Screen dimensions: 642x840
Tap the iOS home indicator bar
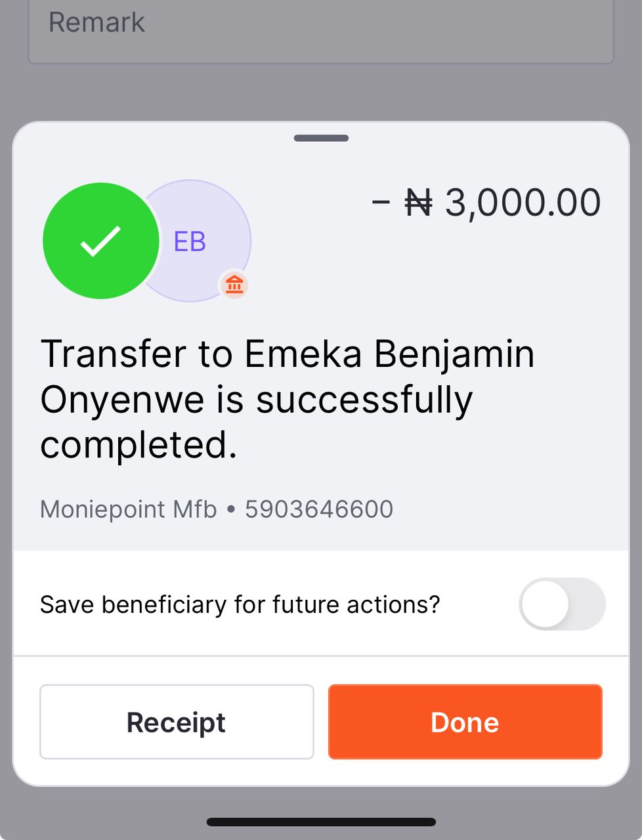pyautogui.click(x=321, y=822)
